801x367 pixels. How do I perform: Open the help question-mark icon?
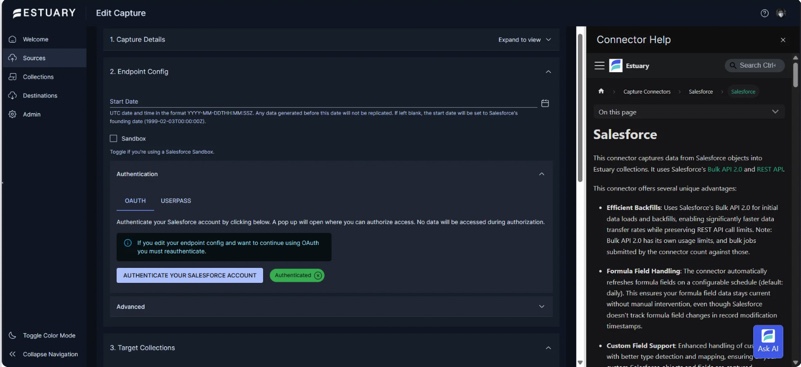pyautogui.click(x=764, y=13)
